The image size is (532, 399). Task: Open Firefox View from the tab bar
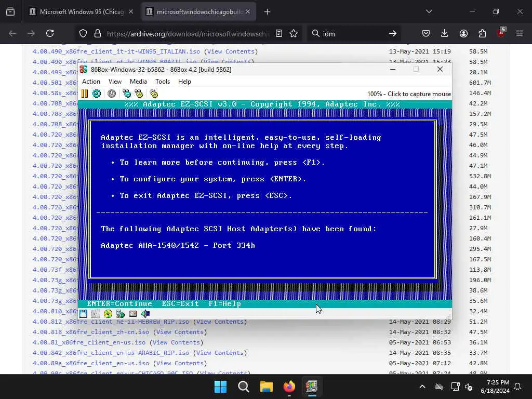pyautogui.click(x=10, y=12)
